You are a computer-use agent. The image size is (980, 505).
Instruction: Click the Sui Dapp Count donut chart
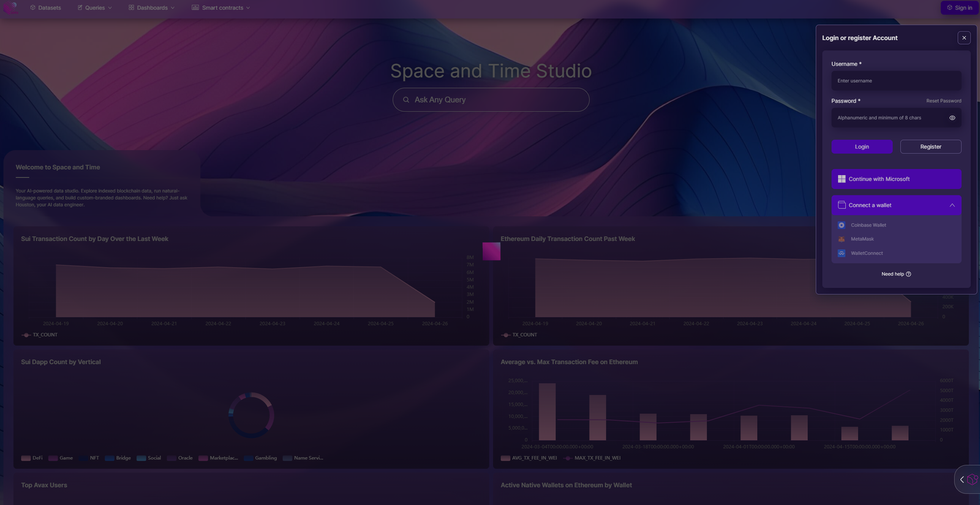pyautogui.click(x=251, y=415)
